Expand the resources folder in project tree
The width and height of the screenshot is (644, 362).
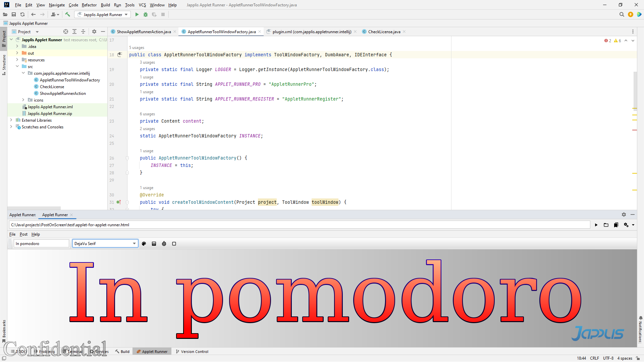click(17, 60)
